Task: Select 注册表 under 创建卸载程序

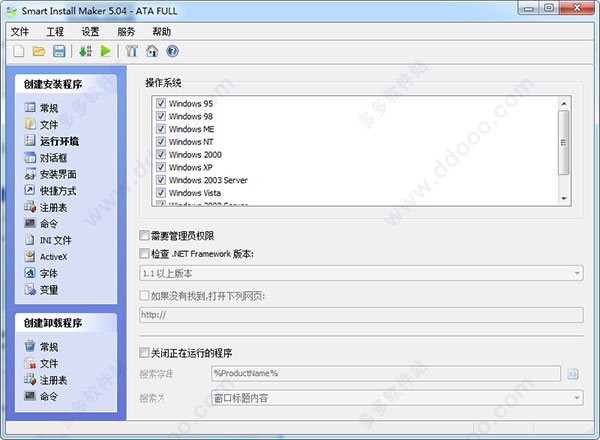Action: pos(46,380)
